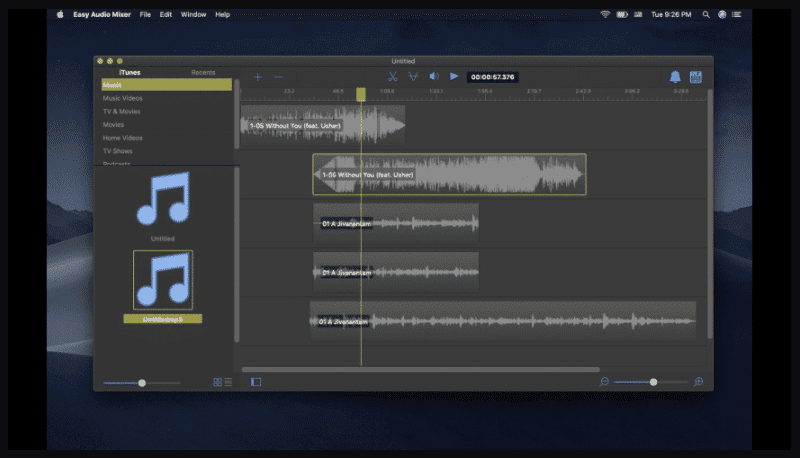Click the horizontal timeline scrollbar
800x458 pixels.
(x=421, y=370)
